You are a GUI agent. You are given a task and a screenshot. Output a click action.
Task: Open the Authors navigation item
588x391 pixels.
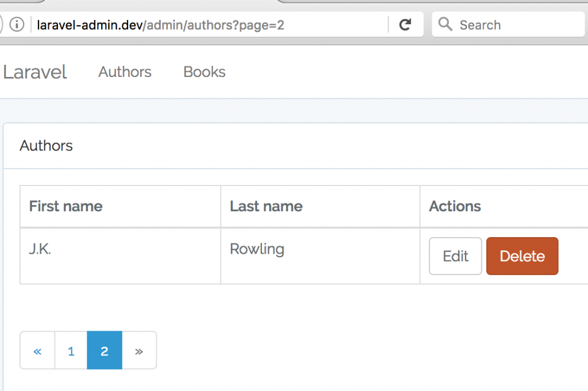(x=125, y=72)
